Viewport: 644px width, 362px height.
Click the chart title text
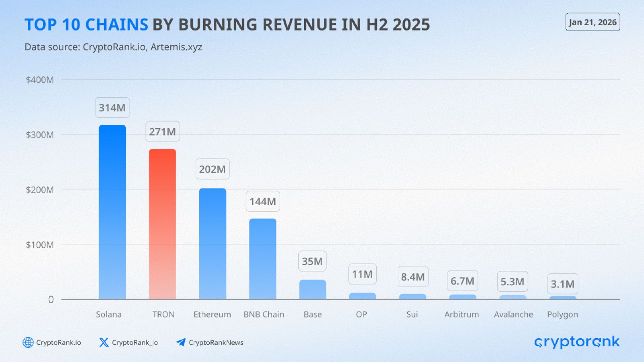coord(227,25)
